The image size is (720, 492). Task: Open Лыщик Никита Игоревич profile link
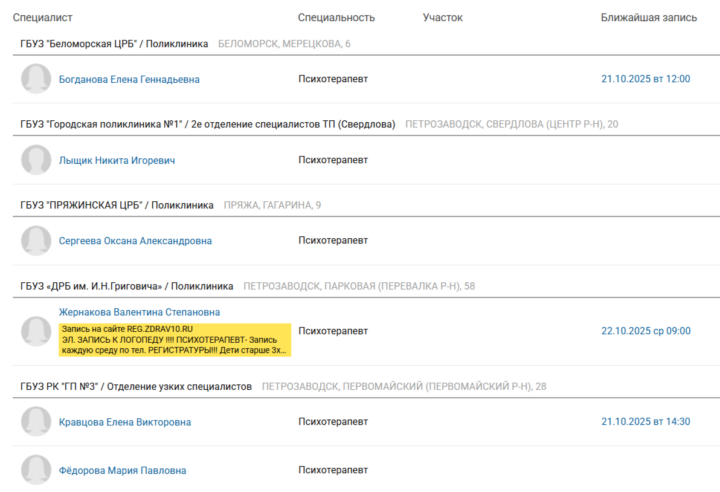[117, 160]
